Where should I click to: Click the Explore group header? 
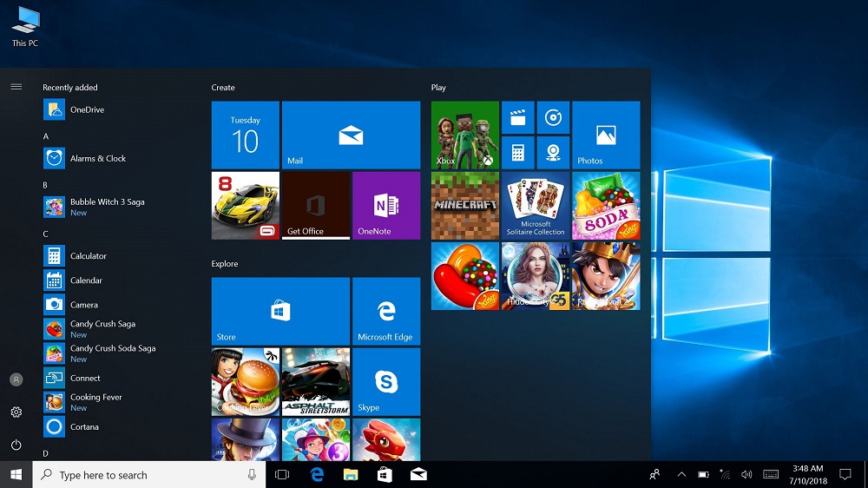point(225,264)
